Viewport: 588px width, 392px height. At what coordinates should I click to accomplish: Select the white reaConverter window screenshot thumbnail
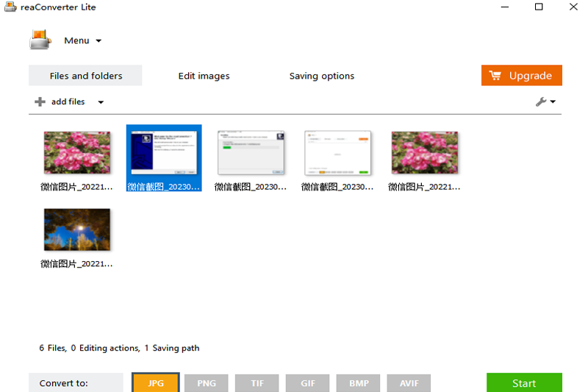tap(337, 153)
